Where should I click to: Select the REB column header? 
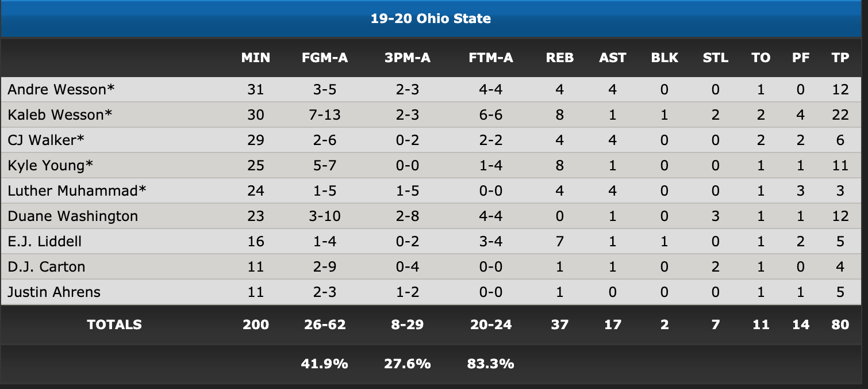click(560, 58)
